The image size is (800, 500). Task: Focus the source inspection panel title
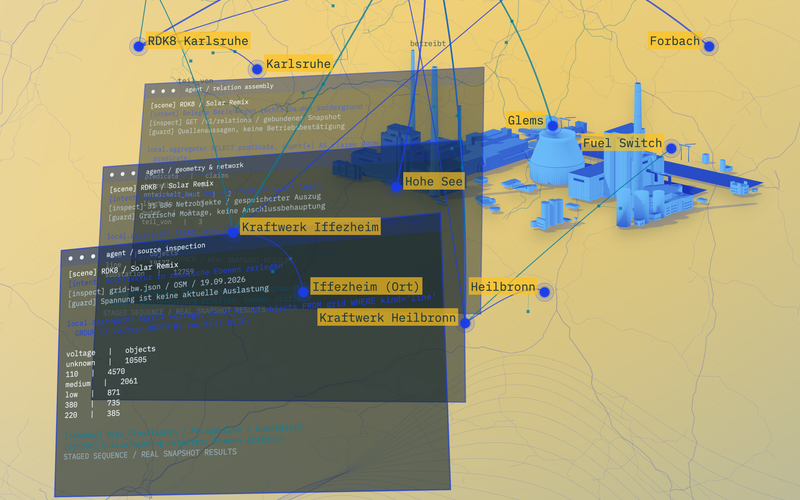pos(156,250)
